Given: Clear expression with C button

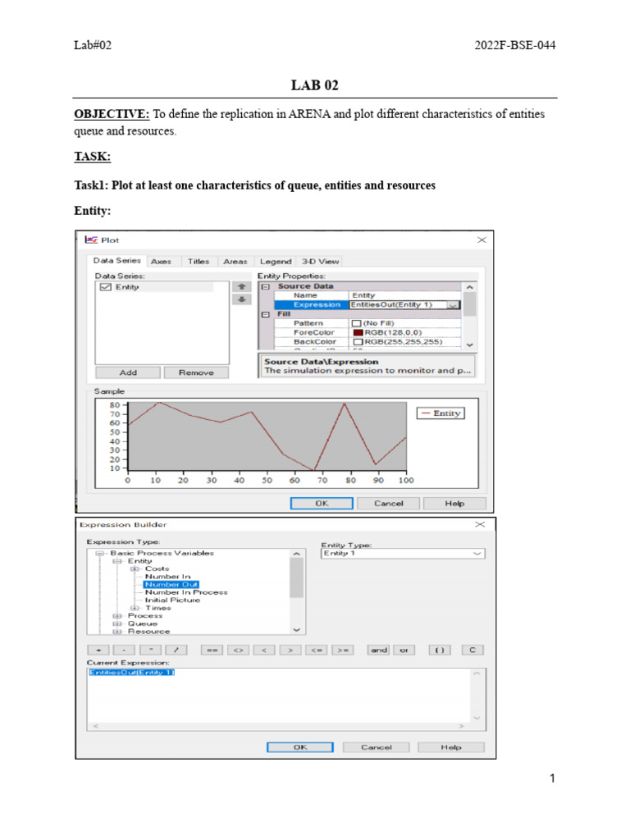Looking at the screenshot, I should pyautogui.click(x=472, y=650).
